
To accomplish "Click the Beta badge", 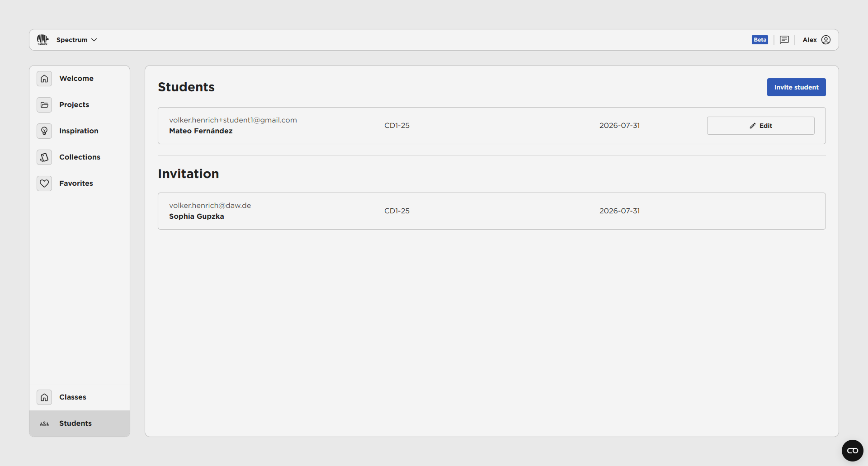I will click(x=759, y=40).
